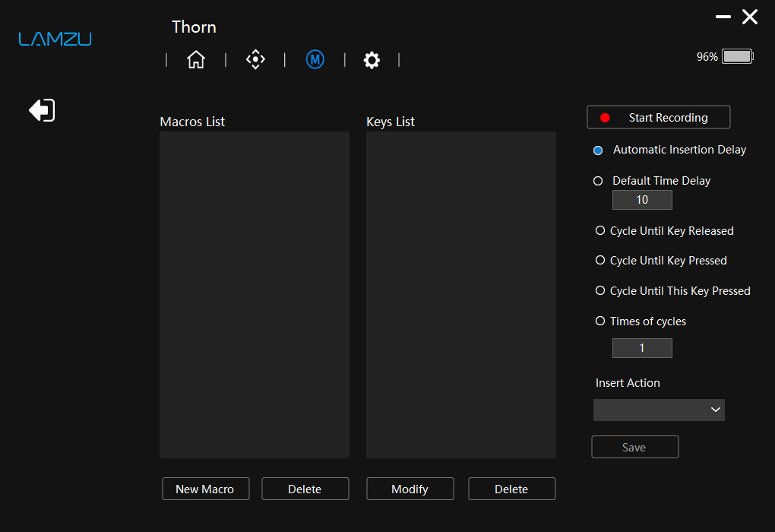Viewport: 775px width, 532px height.
Task: Enable Cycle Until Key Released
Action: 600,230
